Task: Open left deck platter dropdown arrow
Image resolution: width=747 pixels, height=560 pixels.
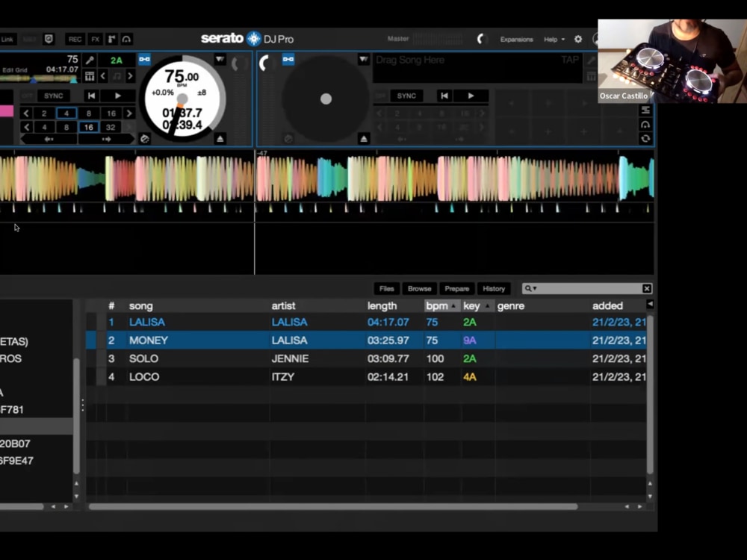Action: click(220, 60)
